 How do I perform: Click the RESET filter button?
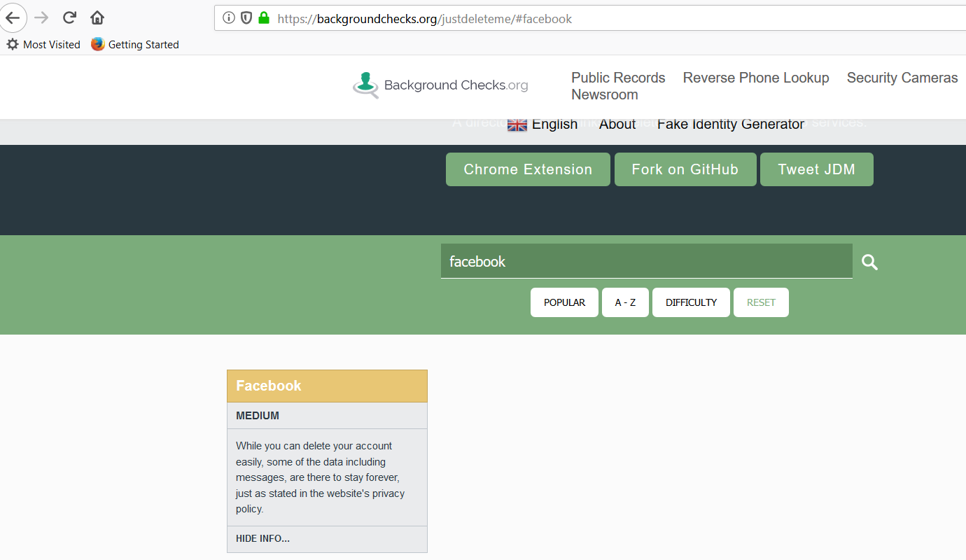[761, 302]
